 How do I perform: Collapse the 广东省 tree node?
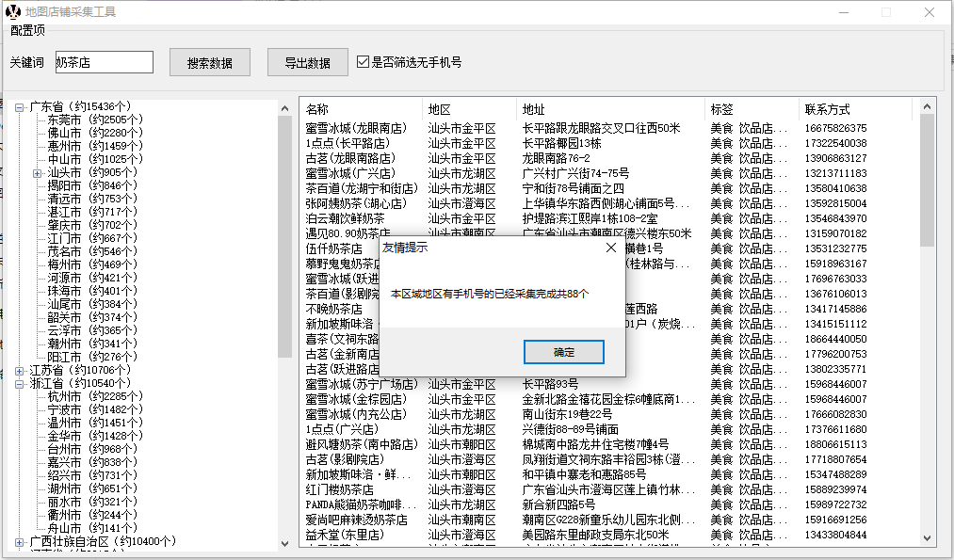(x=19, y=107)
